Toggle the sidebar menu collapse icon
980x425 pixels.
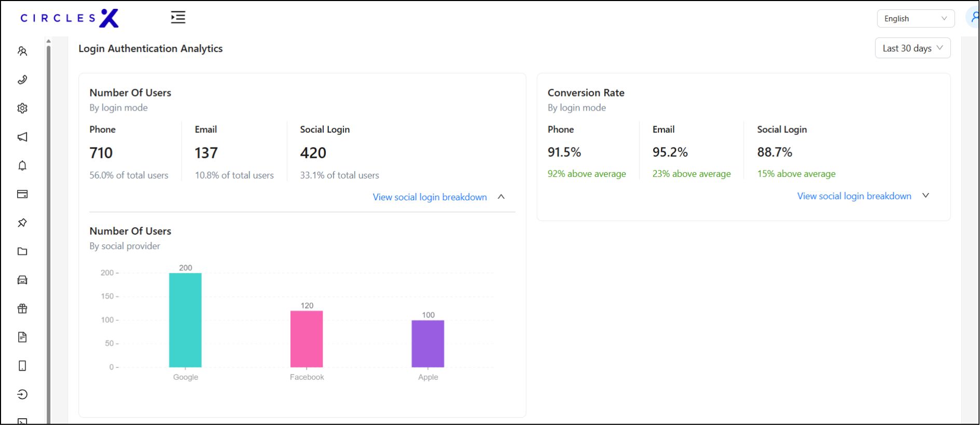[x=178, y=18]
